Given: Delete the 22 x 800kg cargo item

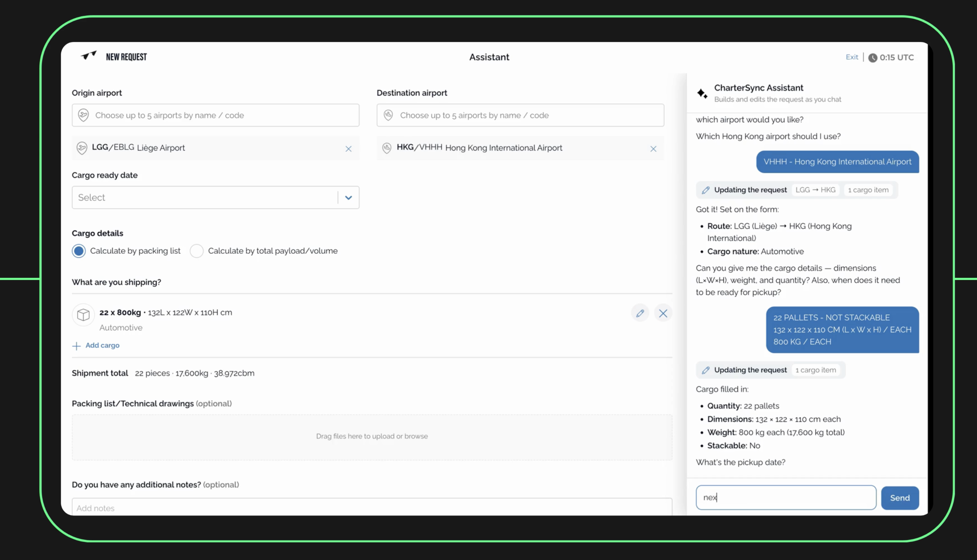Looking at the screenshot, I should pos(663,313).
